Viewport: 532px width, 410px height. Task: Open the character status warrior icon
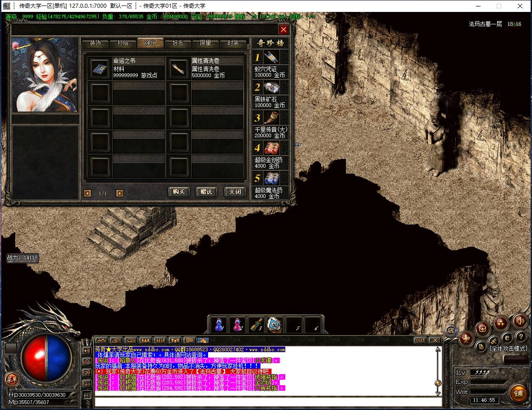[466, 338]
